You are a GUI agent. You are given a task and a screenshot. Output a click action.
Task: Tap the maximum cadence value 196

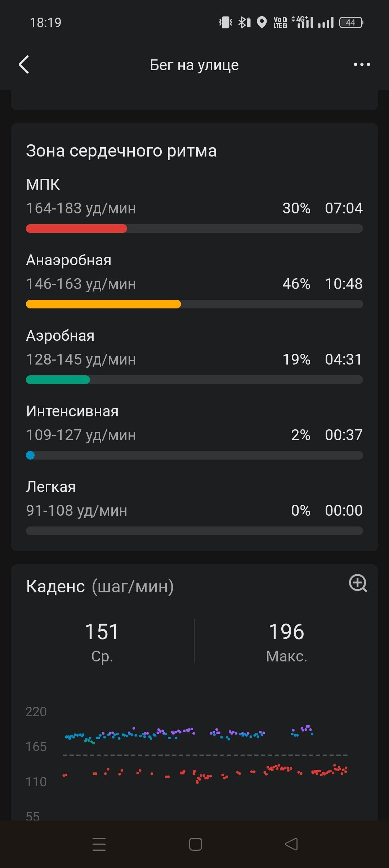click(x=287, y=632)
